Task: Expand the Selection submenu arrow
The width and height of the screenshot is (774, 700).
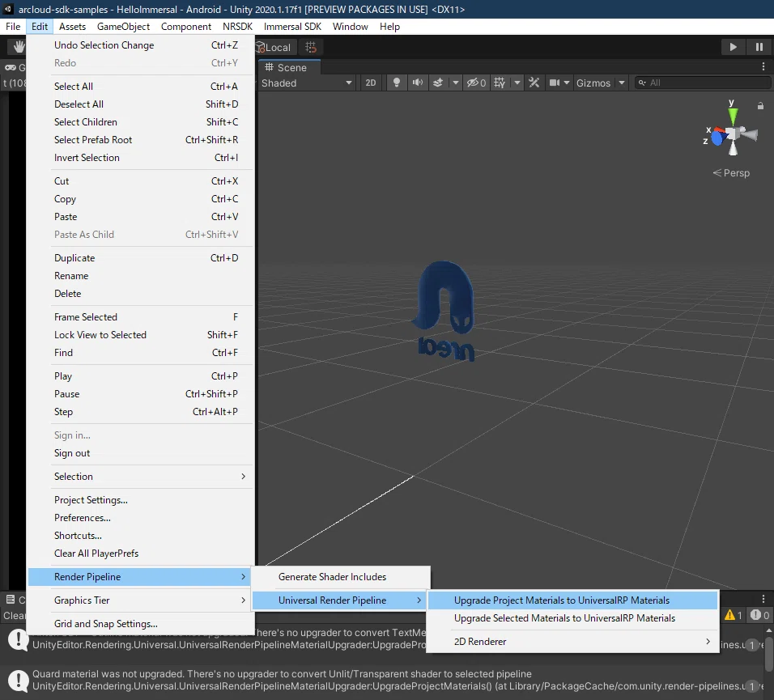Action: 243,476
